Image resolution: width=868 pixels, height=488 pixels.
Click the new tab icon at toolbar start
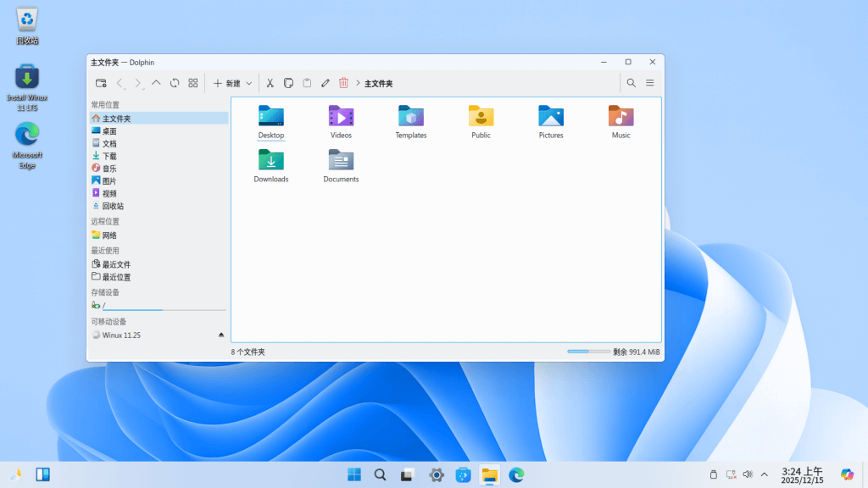click(x=101, y=83)
